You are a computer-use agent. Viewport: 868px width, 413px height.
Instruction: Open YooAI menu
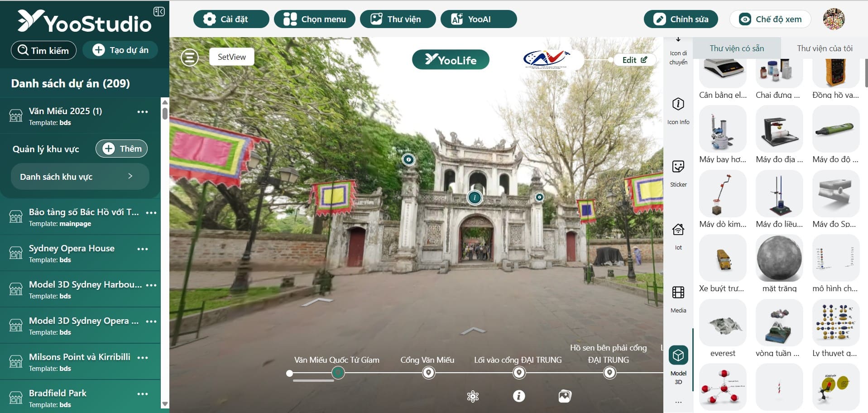coord(479,19)
